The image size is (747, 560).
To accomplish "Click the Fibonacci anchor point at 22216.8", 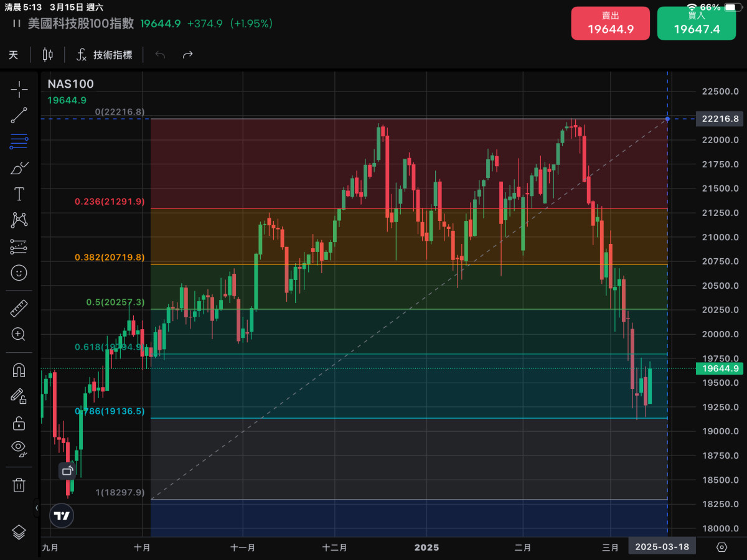I will [x=668, y=118].
